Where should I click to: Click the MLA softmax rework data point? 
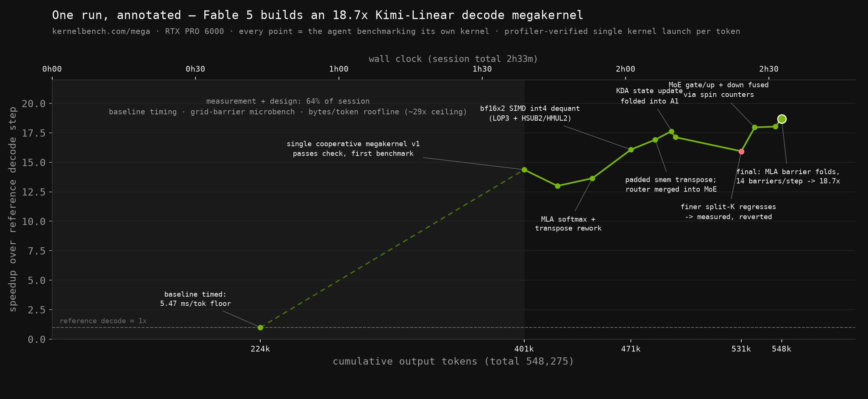coord(593,179)
